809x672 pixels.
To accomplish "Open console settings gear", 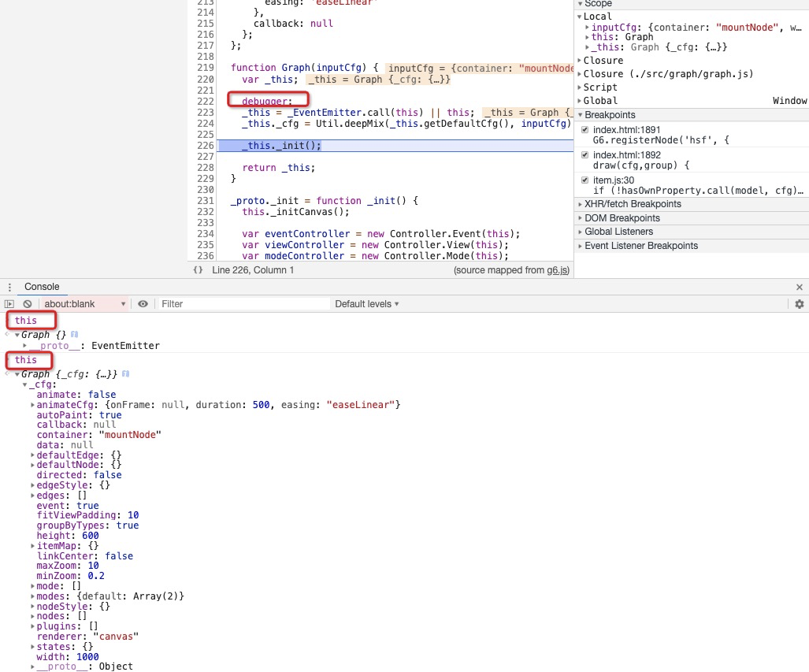I will 800,304.
